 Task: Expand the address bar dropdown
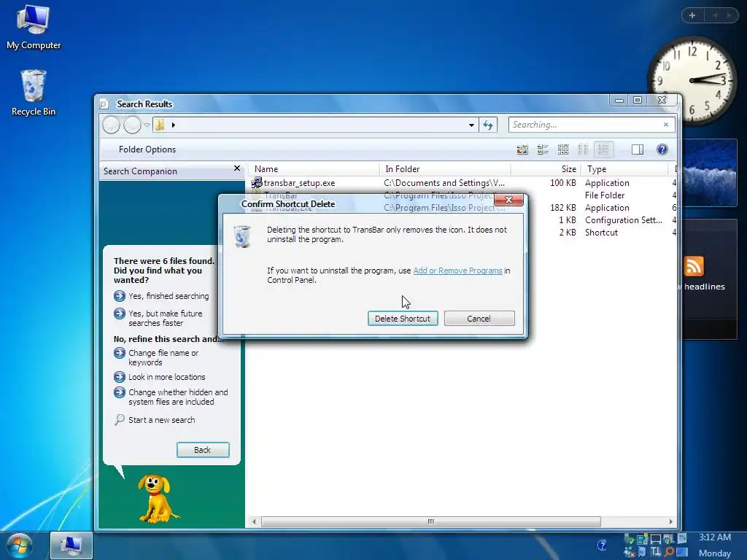(471, 125)
